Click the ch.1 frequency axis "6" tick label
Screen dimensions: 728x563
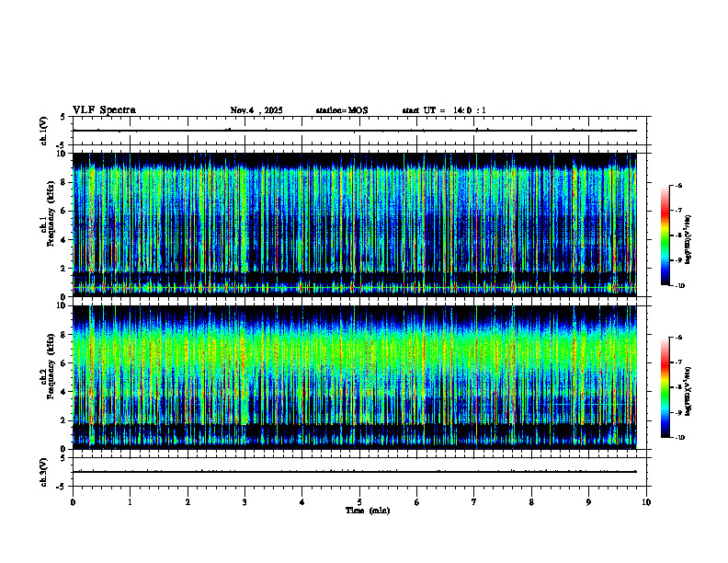click(x=63, y=212)
